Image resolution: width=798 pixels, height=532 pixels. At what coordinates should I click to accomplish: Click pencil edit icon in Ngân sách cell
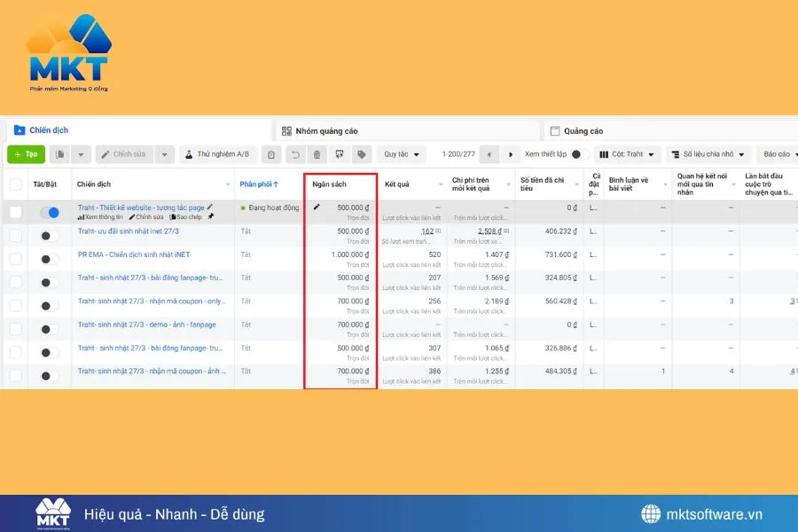317,207
